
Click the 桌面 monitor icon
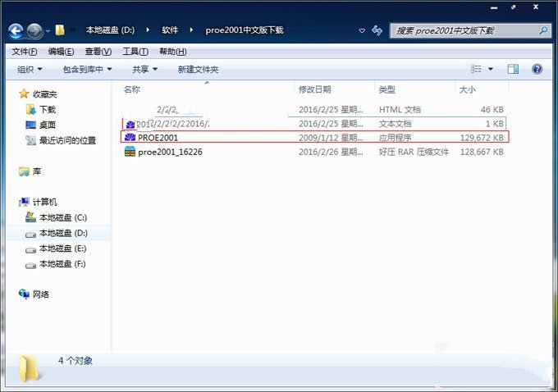tap(31, 125)
